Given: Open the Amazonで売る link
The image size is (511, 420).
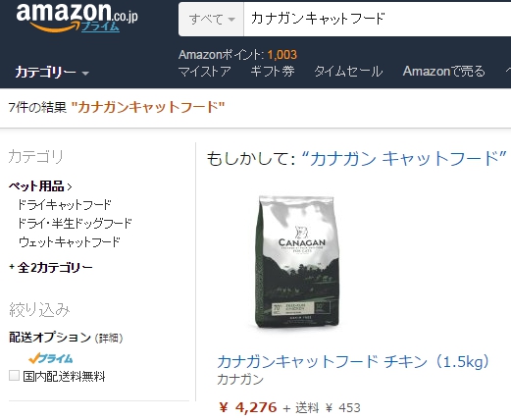Looking at the screenshot, I should tap(444, 72).
